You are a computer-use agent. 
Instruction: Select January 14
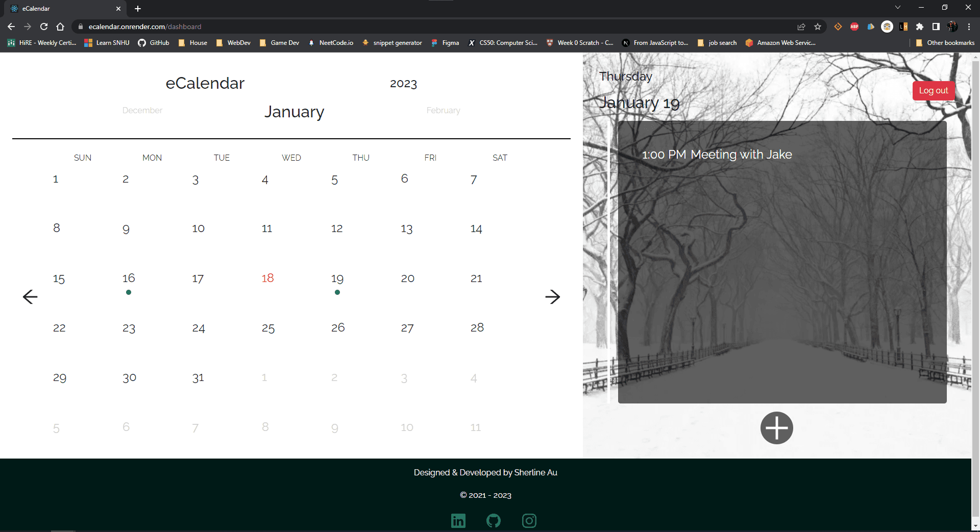click(x=476, y=229)
